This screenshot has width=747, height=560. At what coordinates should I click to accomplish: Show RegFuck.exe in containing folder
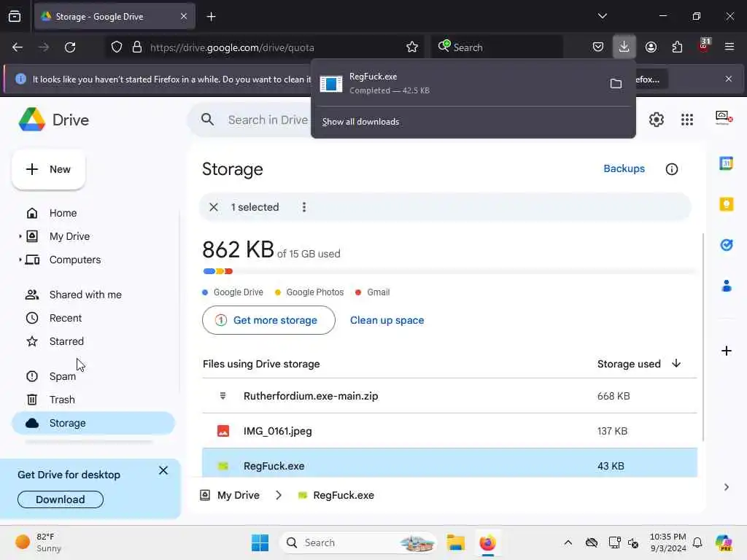[x=616, y=84]
